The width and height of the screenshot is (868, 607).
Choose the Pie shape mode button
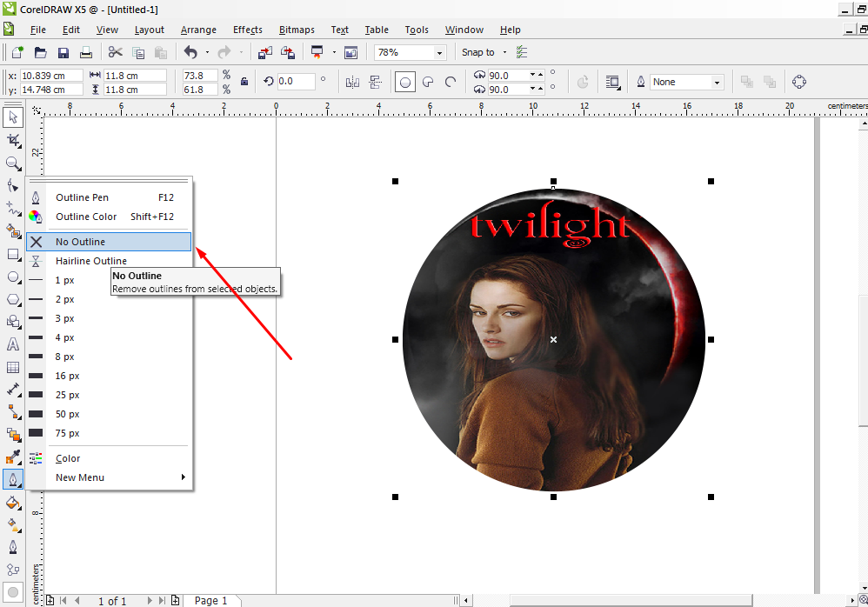click(428, 82)
